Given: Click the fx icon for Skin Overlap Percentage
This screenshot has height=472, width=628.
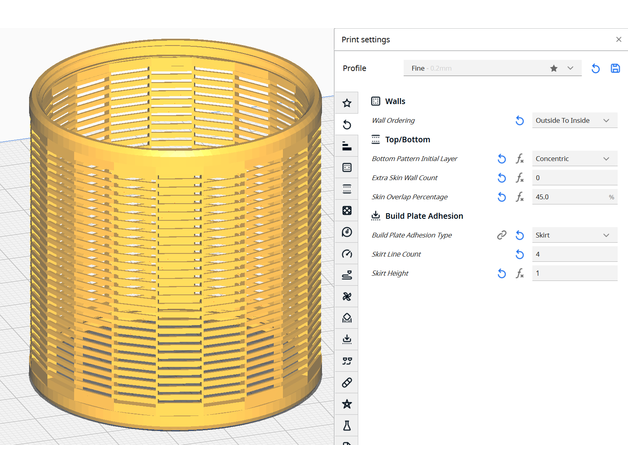Looking at the screenshot, I should 519,197.
